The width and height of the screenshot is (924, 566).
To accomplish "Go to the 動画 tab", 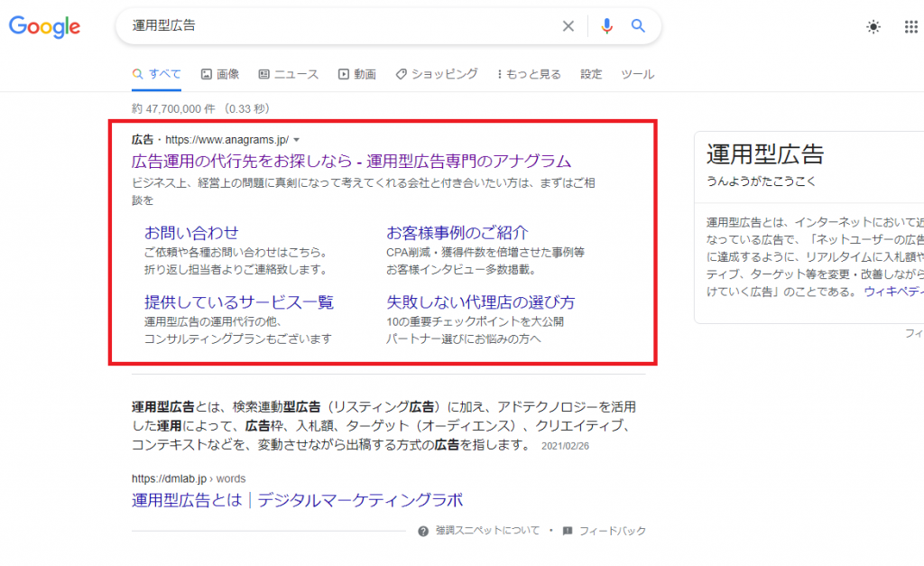I will [x=357, y=74].
